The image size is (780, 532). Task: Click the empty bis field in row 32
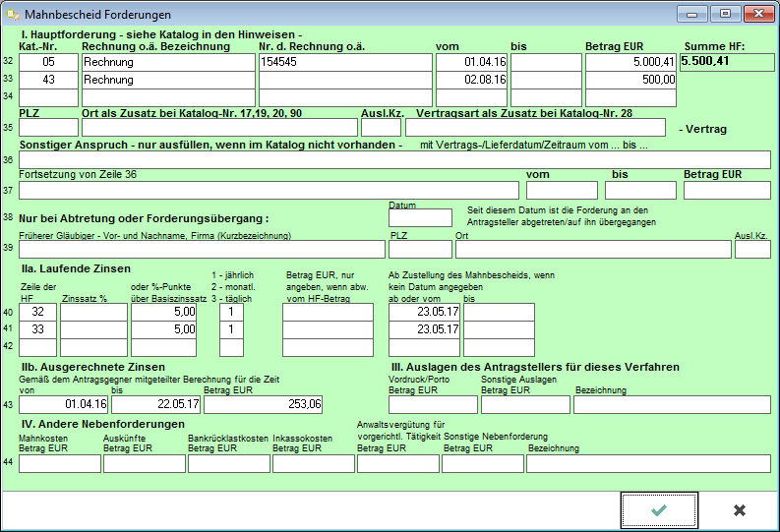point(546,62)
